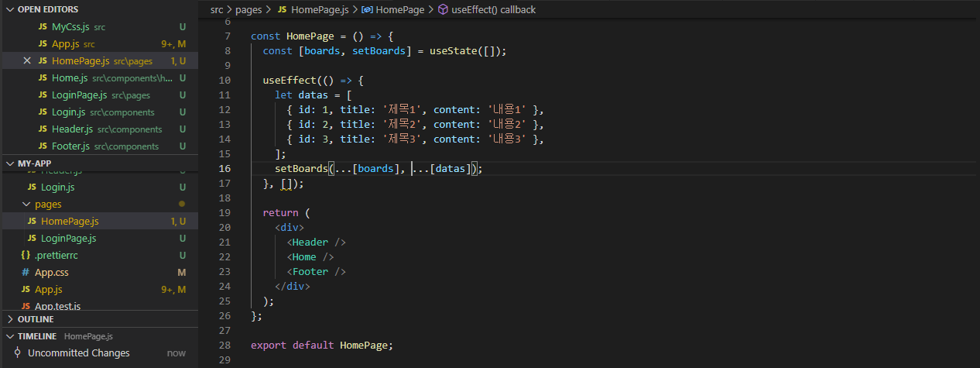Click the Uncommitted Changes circle icon
980x368 pixels.
pyautogui.click(x=15, y=353)
